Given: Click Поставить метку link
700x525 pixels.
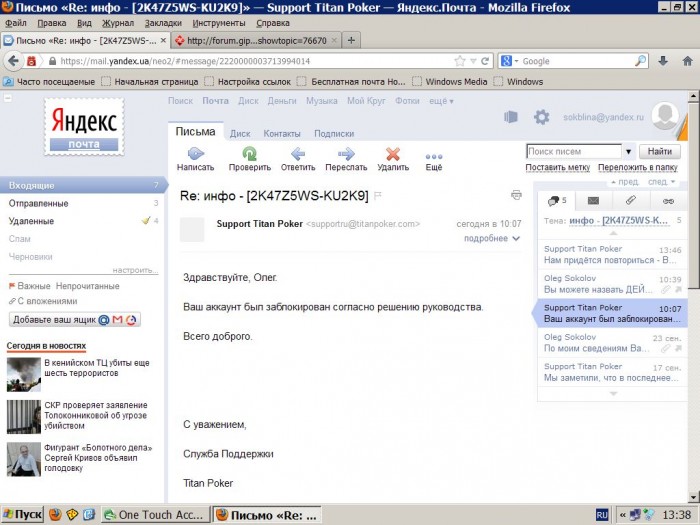Looking at the screenshot, I should click(x=558, y=167).
